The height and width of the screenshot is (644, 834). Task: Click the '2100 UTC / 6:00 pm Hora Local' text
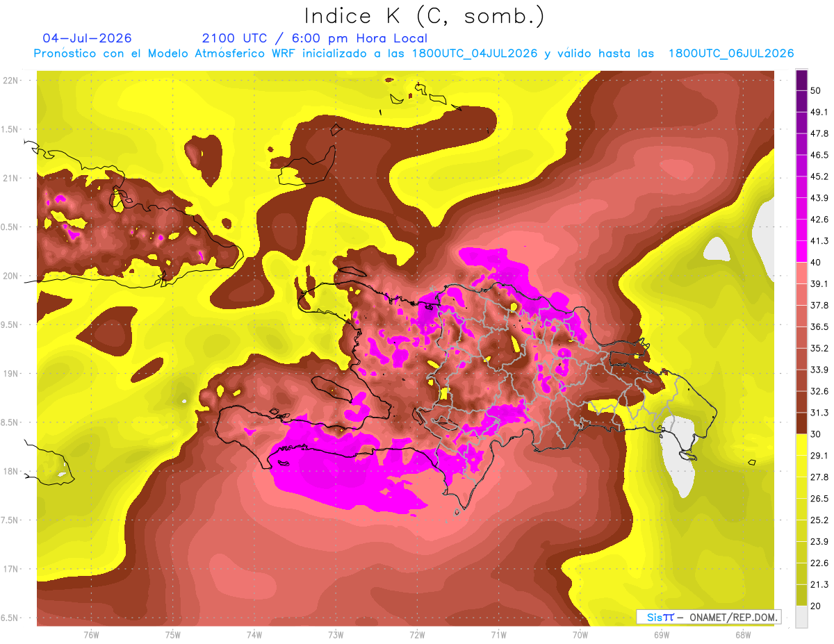[315, 38]
